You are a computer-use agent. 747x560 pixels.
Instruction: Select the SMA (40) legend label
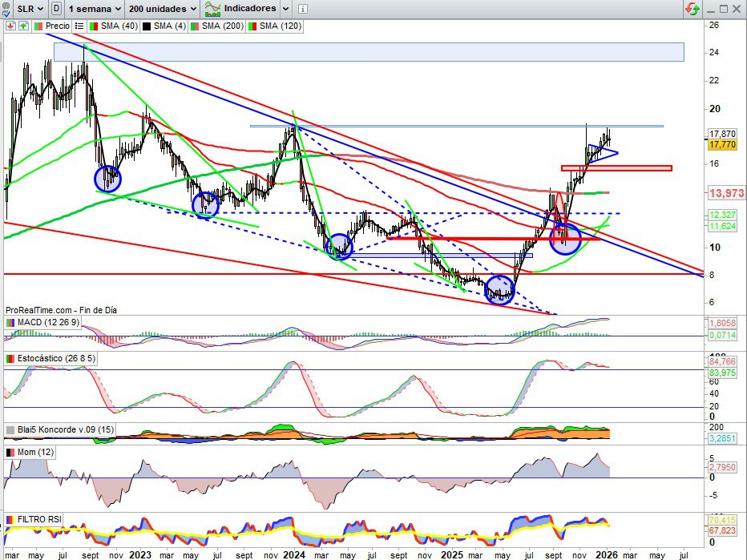click(118, 26)
